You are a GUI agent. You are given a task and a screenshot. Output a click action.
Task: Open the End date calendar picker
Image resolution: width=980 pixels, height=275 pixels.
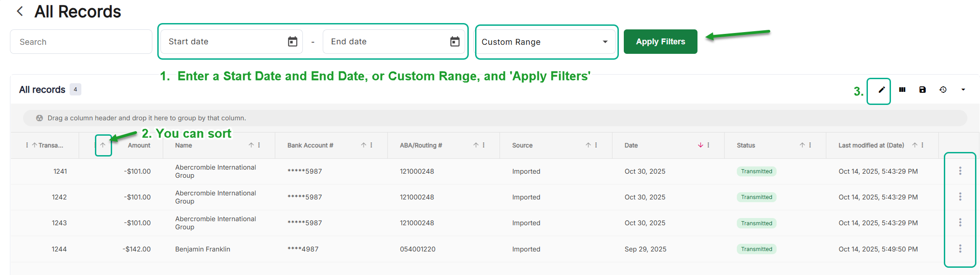click(455, 42)
